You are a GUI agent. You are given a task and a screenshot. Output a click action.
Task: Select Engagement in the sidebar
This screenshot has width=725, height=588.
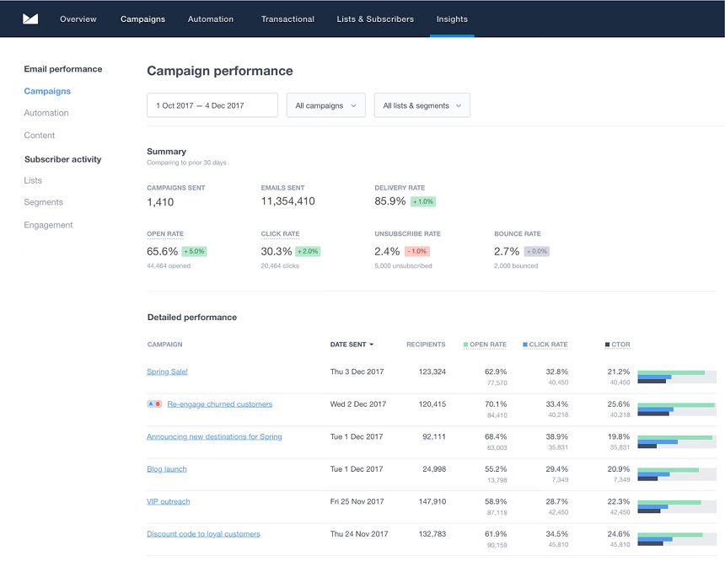49,224
